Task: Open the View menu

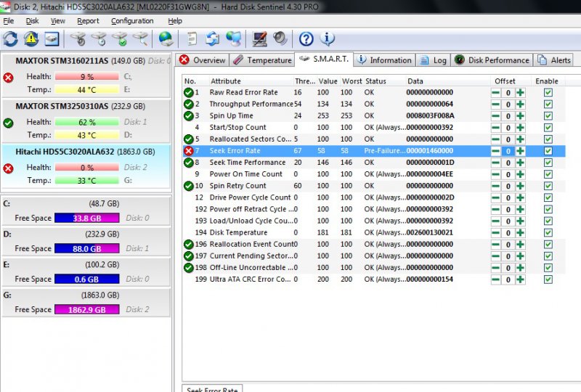Action: coord(58,21)
